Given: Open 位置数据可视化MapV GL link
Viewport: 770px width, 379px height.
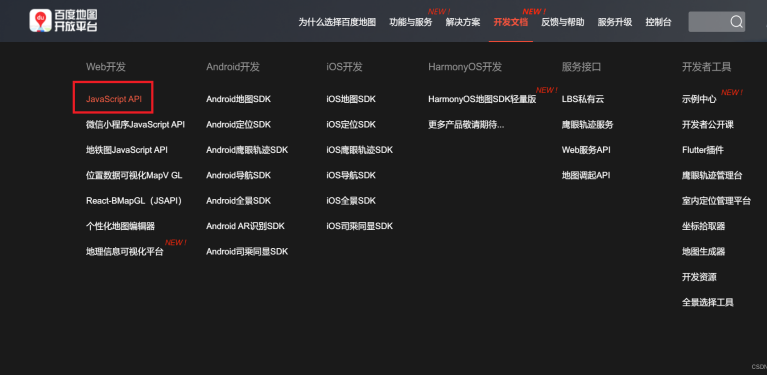Looking at the screenshot, I should click(x=134, y=175).
